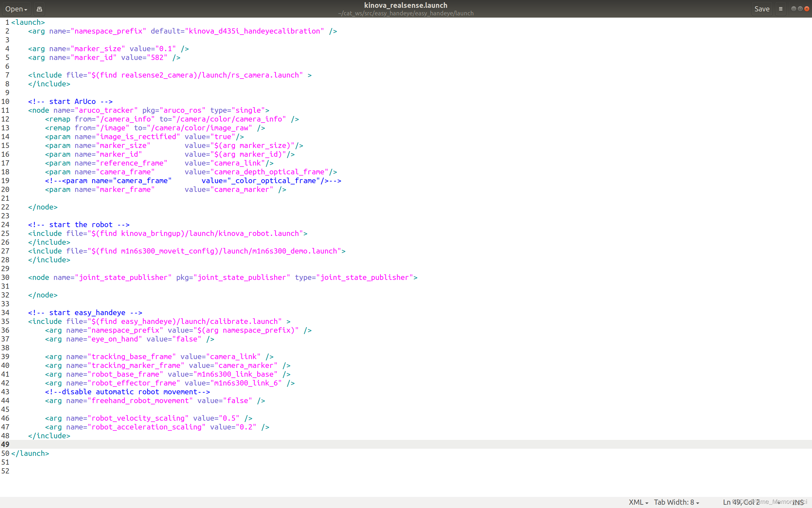
Task: Click marker_size value "0.1" on line 4
Action: click(x=165, y=49)
